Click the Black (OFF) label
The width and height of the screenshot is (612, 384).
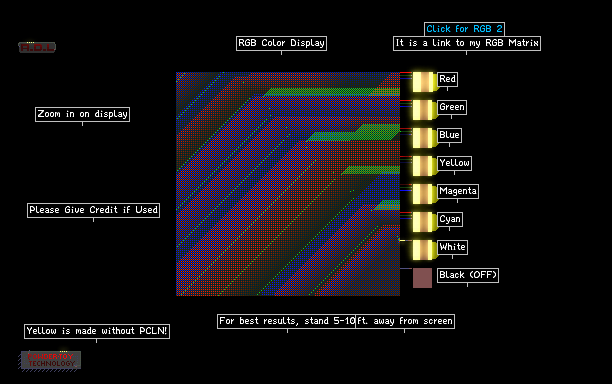pyautogui.click(x=468, y=275)
